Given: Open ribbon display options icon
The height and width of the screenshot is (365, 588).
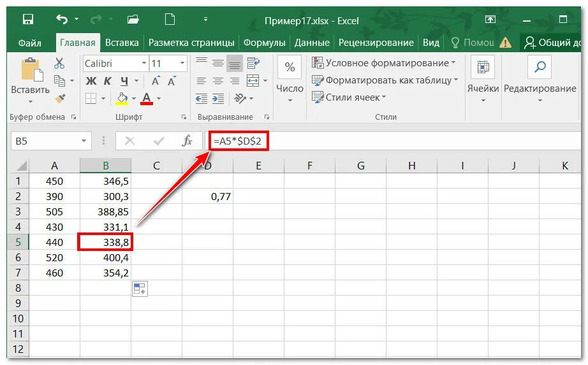Looking at the screenshot, I should [x=490, y=19].
